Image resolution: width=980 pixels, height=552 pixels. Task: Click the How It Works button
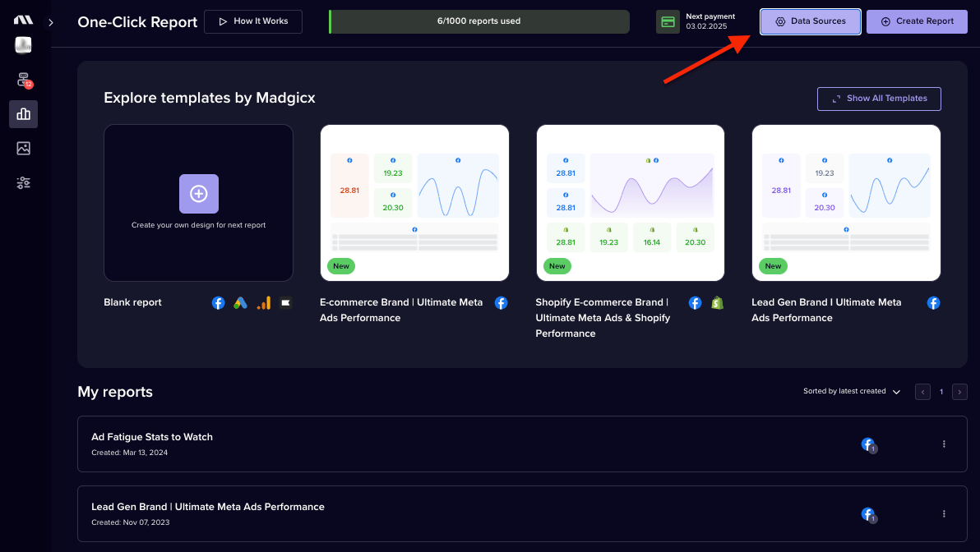(x=253, y=21)
